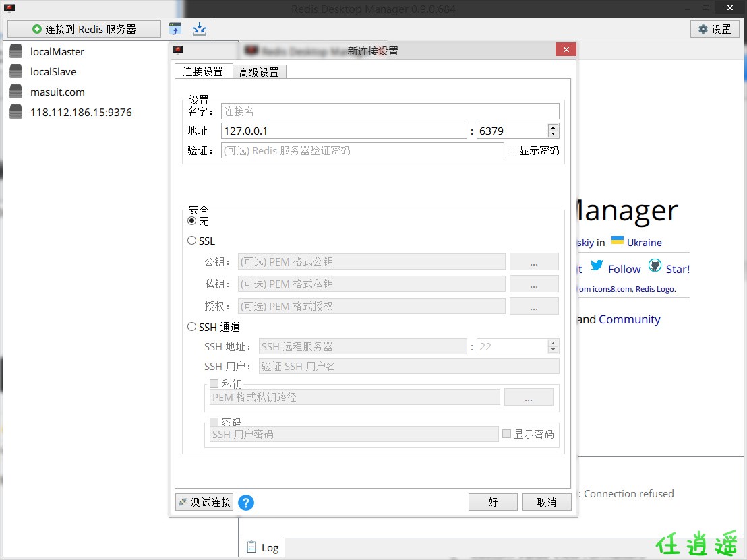Select masuit.com connection in the list
Image resolution: width=747 pixels, height=560 pixels.
(58, 92)
